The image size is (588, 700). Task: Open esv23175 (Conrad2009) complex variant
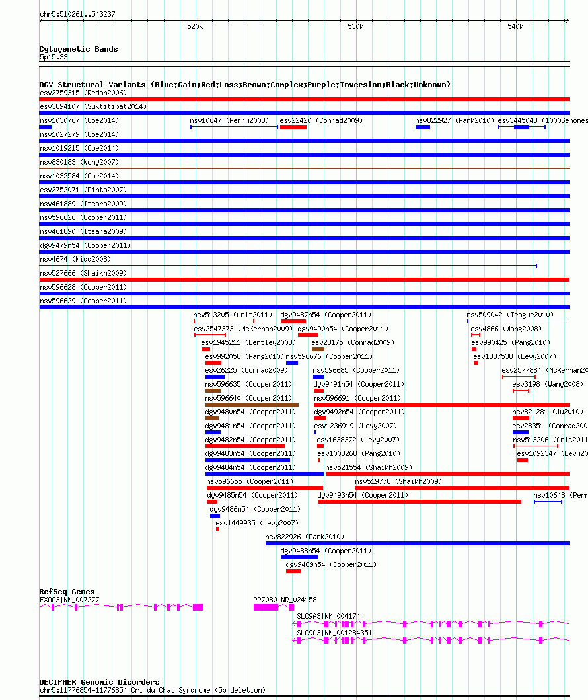318,349
